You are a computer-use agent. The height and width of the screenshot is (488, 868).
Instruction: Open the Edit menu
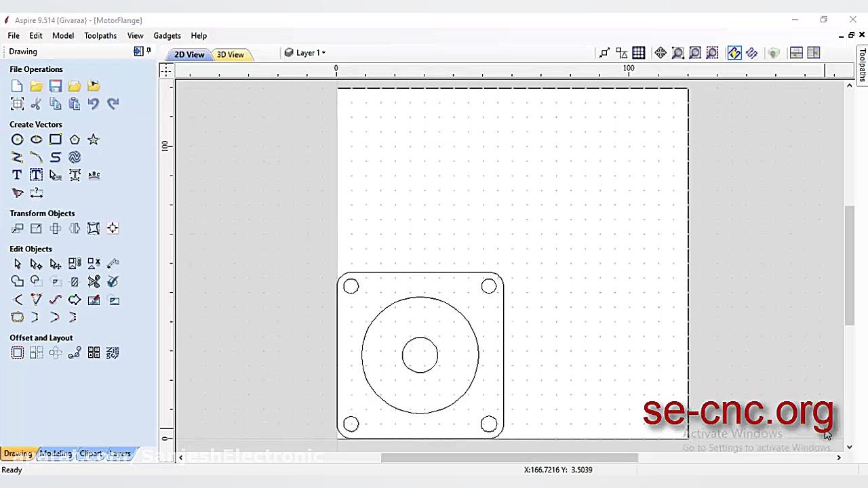pos(36,36)
